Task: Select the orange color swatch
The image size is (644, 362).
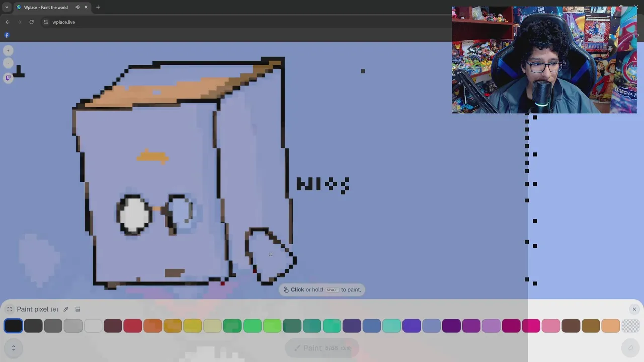Action: pyautogui.click(x=152, y=326)
